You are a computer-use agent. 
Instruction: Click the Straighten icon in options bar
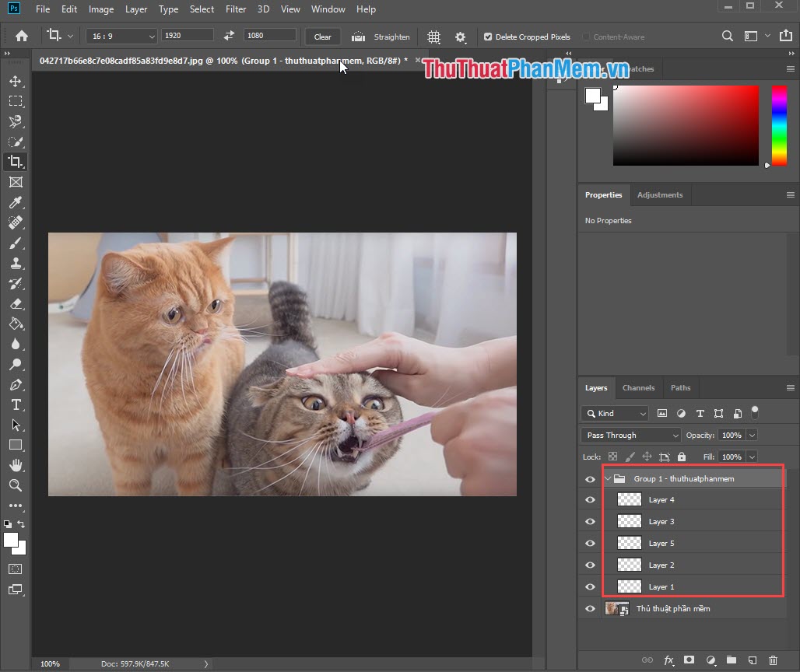(358, 36)
